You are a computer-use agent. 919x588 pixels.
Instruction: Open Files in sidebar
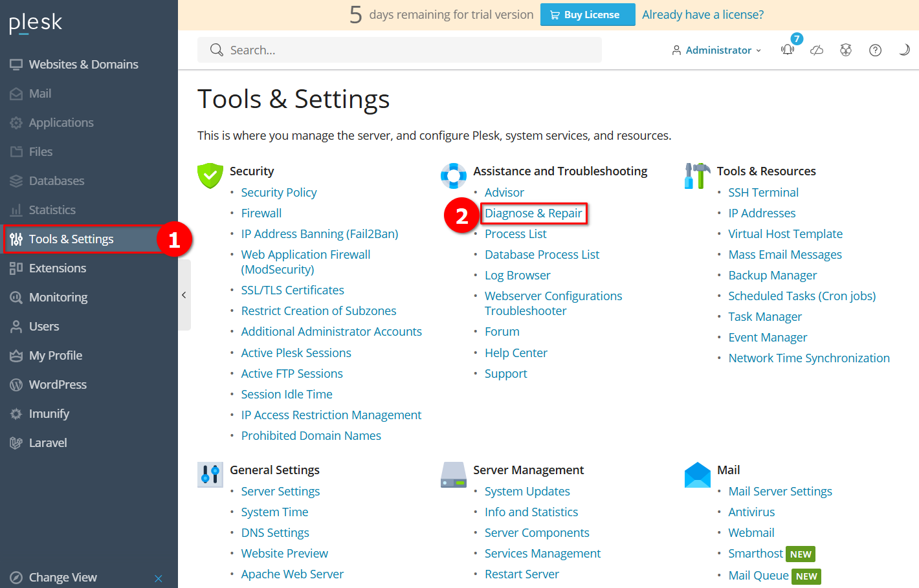point(89,151)
